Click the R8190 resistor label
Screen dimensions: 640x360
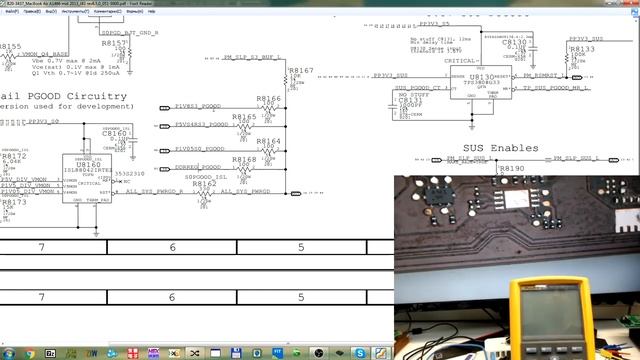512,169
